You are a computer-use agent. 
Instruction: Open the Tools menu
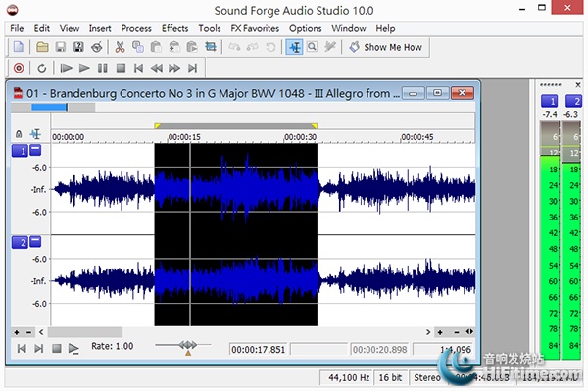pyautogui.click(x=210, y=28)
